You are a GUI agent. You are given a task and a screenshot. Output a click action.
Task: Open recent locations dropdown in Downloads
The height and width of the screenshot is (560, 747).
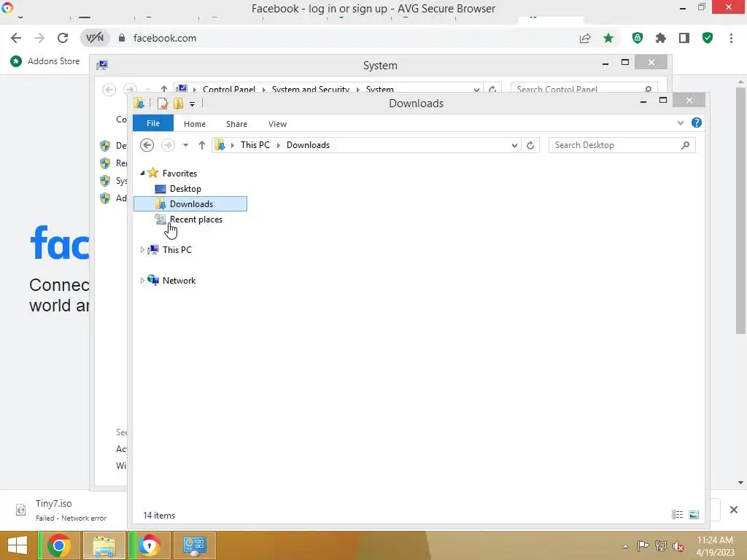pos(185,145)
